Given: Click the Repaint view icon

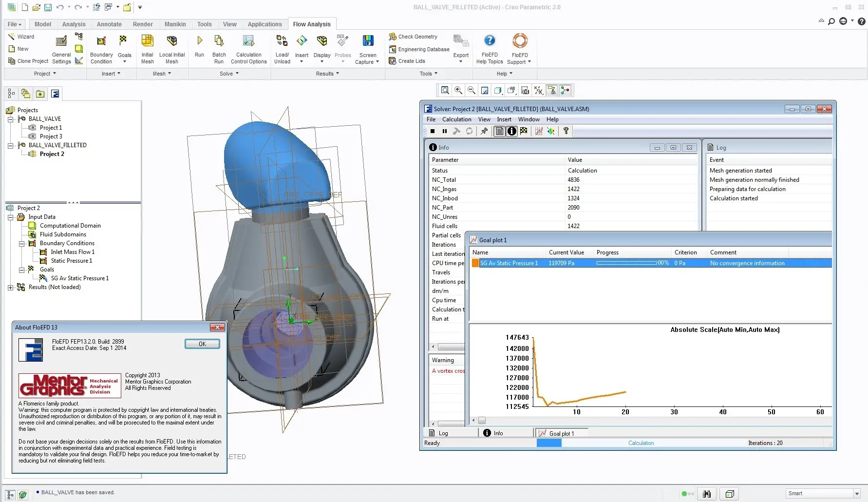Looking at the screenshot, I should pos(485,90).
